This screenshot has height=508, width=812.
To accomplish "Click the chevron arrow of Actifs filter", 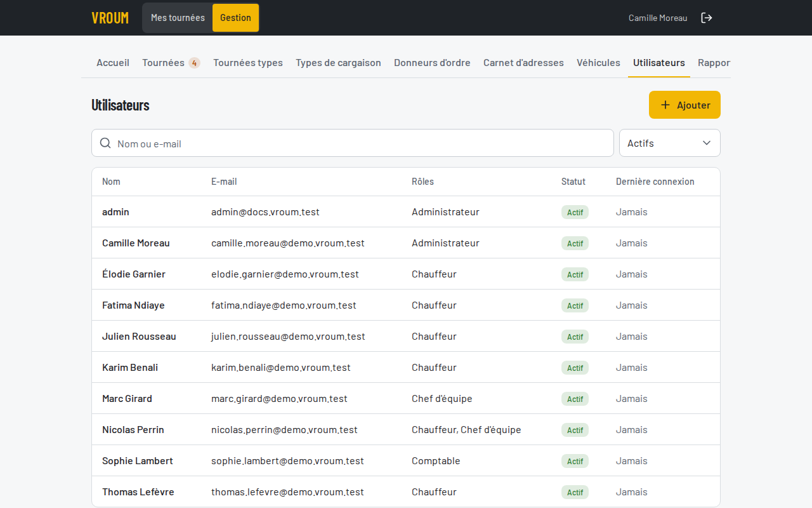I will 707,143.
